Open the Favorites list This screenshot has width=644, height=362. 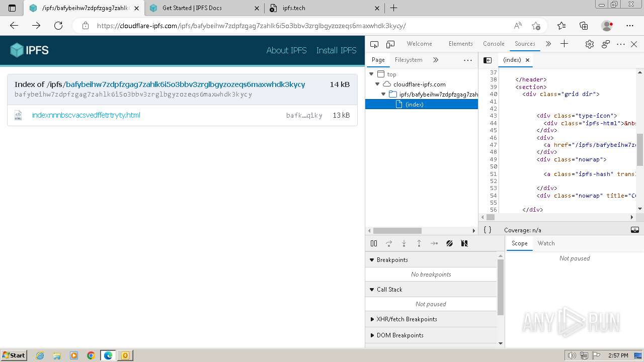pyautogui.click(x=561, y=26)
